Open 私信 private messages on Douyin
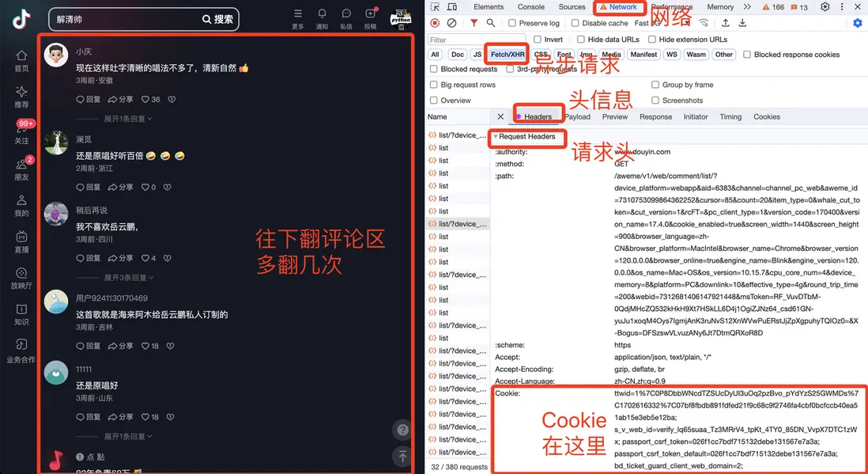Viewport: 868px width, 474px height. pyautogui.click(x=345, y=14)
